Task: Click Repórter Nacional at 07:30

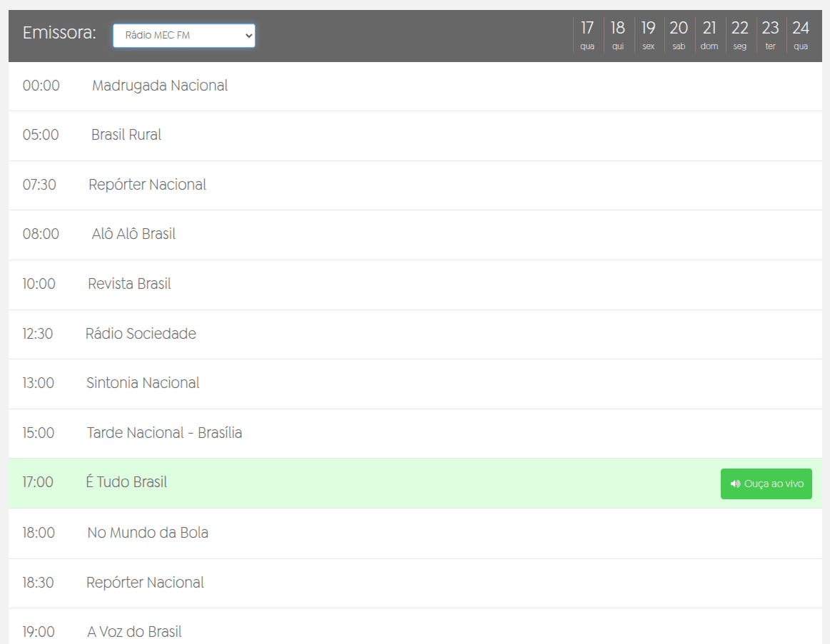Action: tap(147, 185)
